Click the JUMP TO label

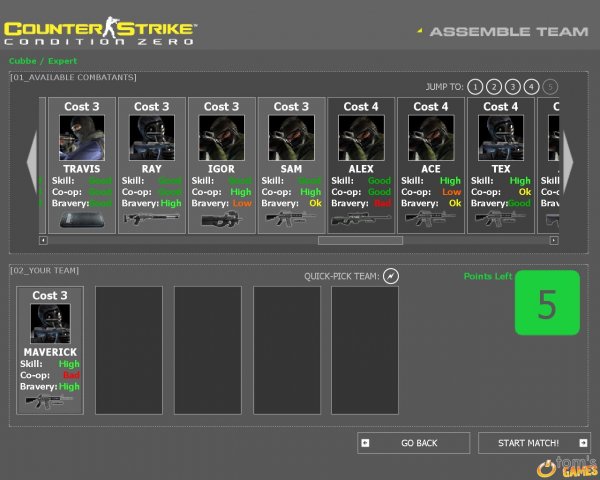(x=444, y=87)
